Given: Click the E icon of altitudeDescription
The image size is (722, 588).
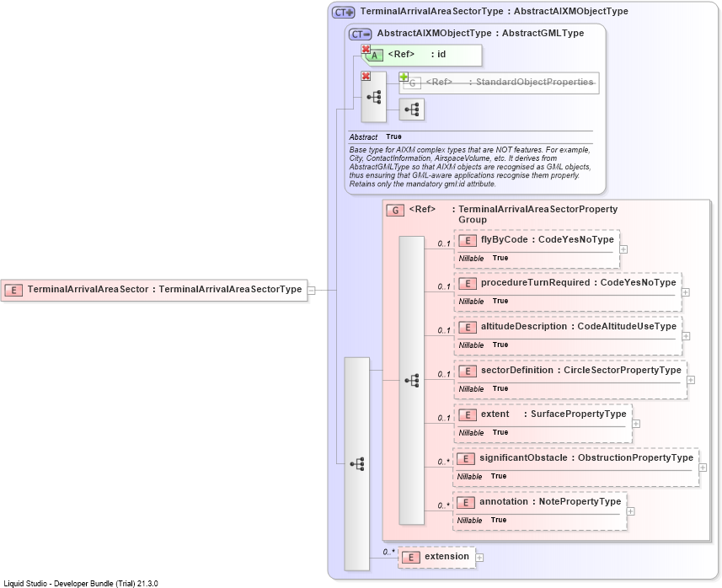Looking at the screenshot, I should click(x=468, y=328).
